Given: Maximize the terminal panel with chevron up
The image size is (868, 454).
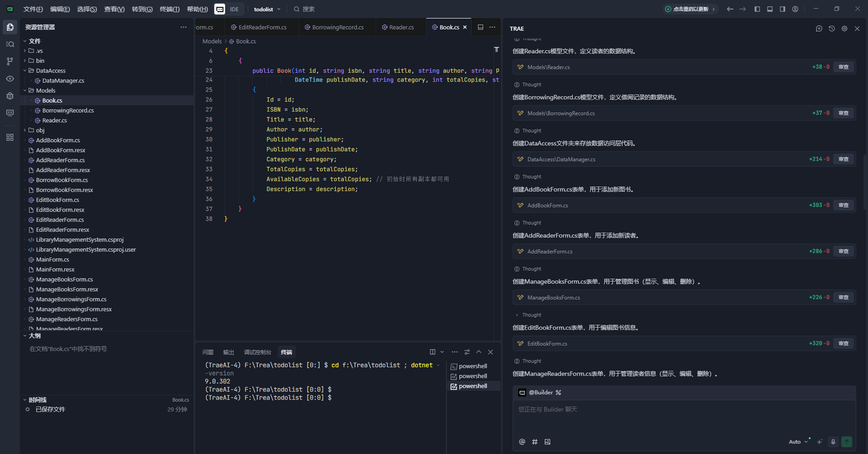Looking at the screenshot, I should coord(479,352).
